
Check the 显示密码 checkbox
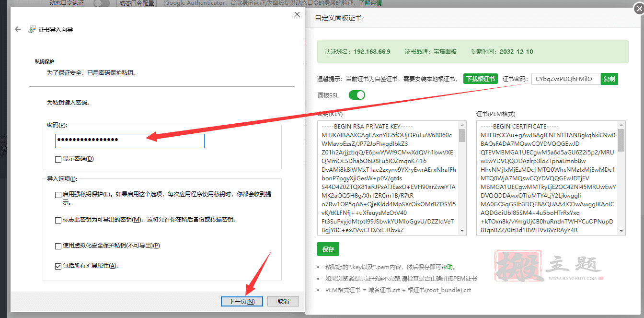58,159
